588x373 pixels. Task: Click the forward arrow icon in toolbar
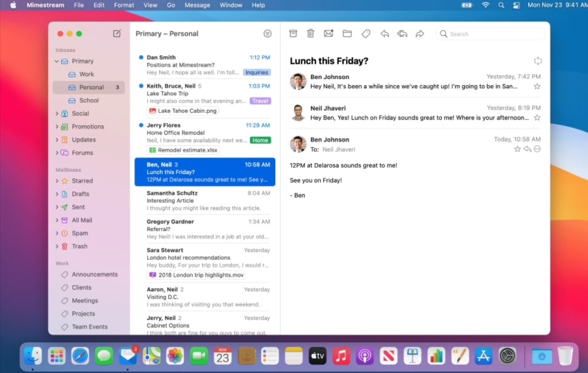(x=420, y=34)
